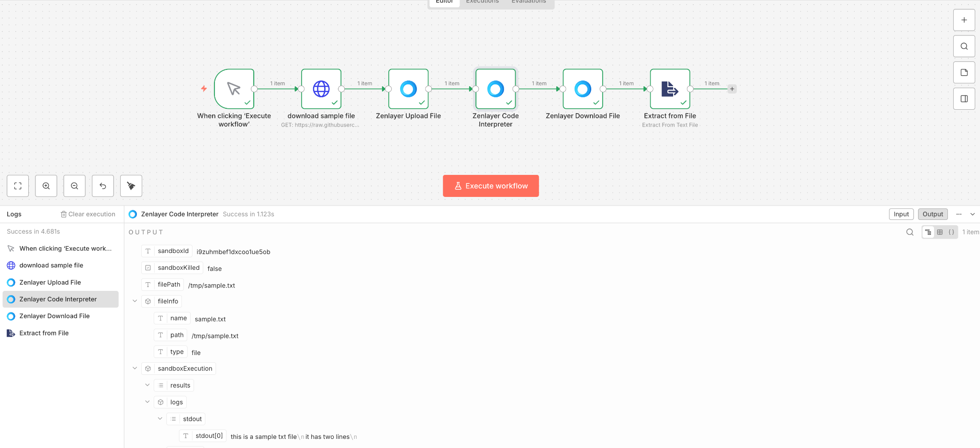
Task: Switch to the Editor tab
Action: (x=444, y=2)
